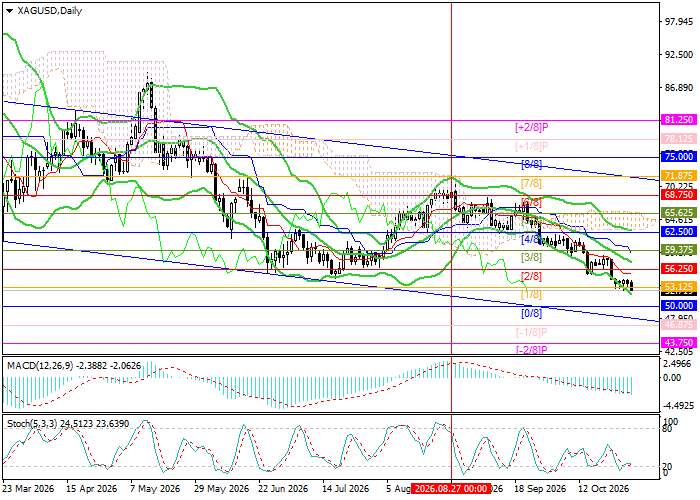Select the 78.125 price label
700x500 pixels.
[679, 139]
